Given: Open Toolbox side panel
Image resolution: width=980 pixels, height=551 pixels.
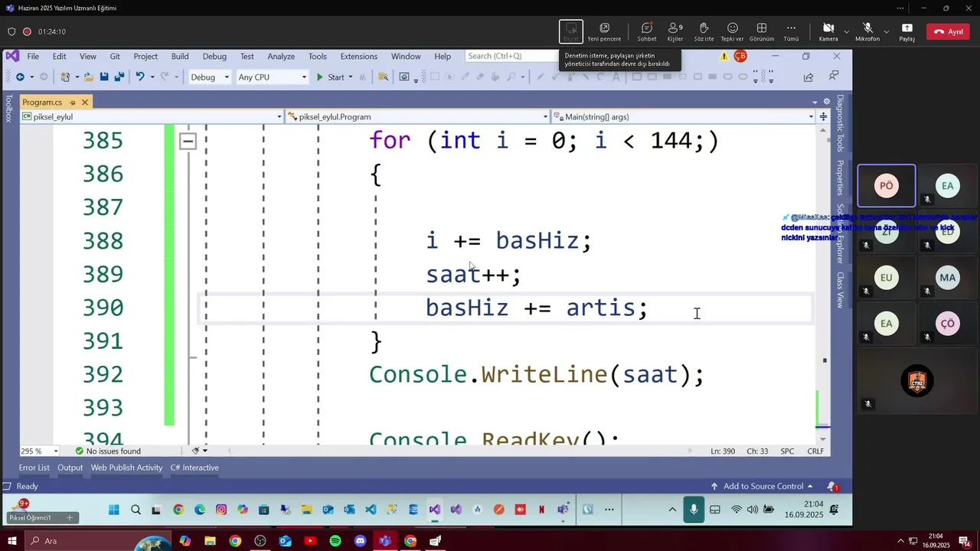Looking at the screenshot, I should (8, 108).
